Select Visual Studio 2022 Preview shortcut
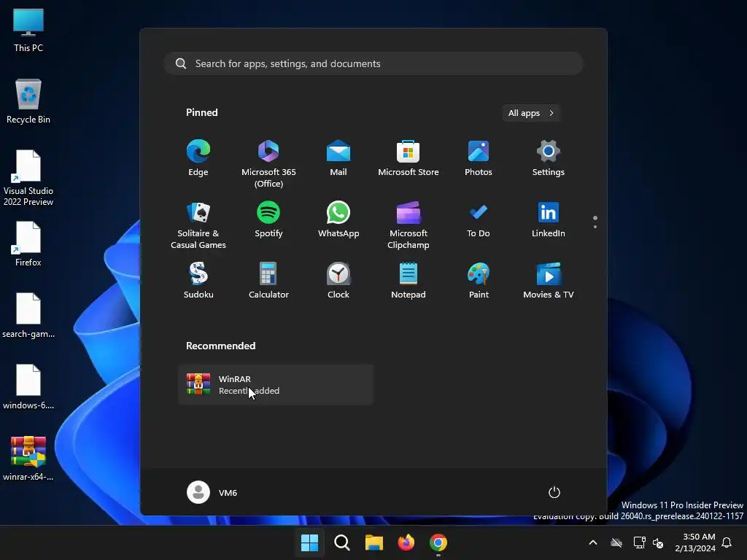This screenshot has width=747, height=560. (x=28, y=178)
